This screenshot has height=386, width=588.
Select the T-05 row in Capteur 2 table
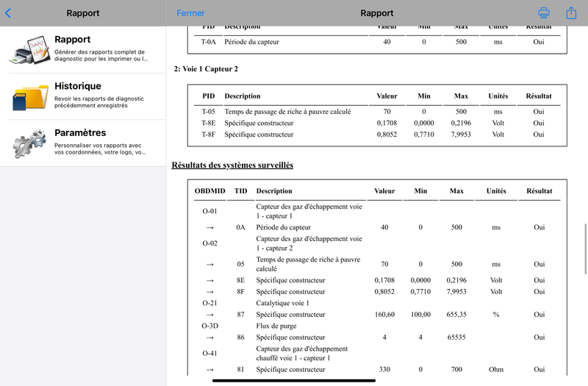point(377,112)
